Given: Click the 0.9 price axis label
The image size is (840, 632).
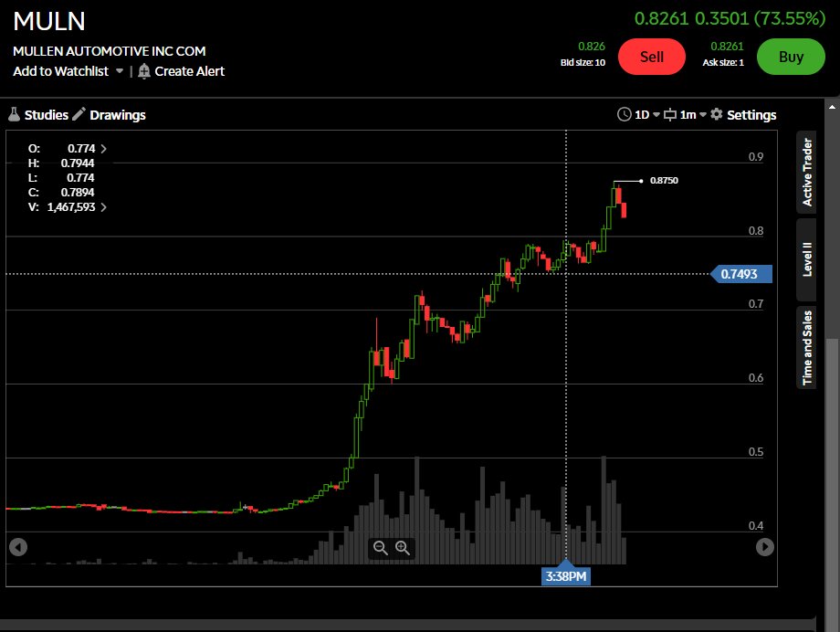Looking at the screenshot, I should [756, 156].
